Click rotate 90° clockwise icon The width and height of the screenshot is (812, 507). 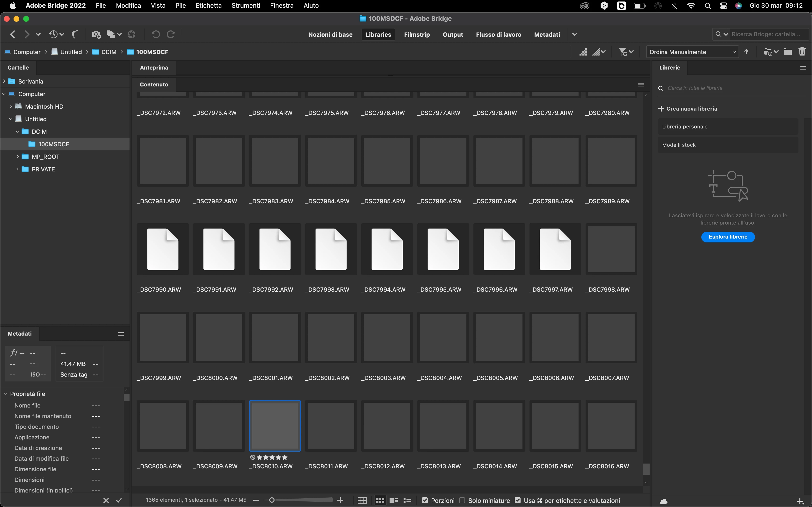tap(171, 34)
